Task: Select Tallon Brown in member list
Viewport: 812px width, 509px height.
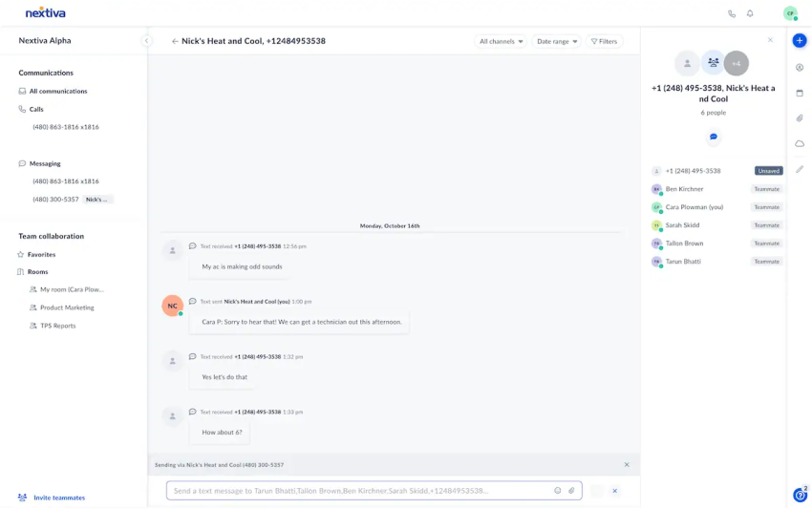Action: [684, 244]
